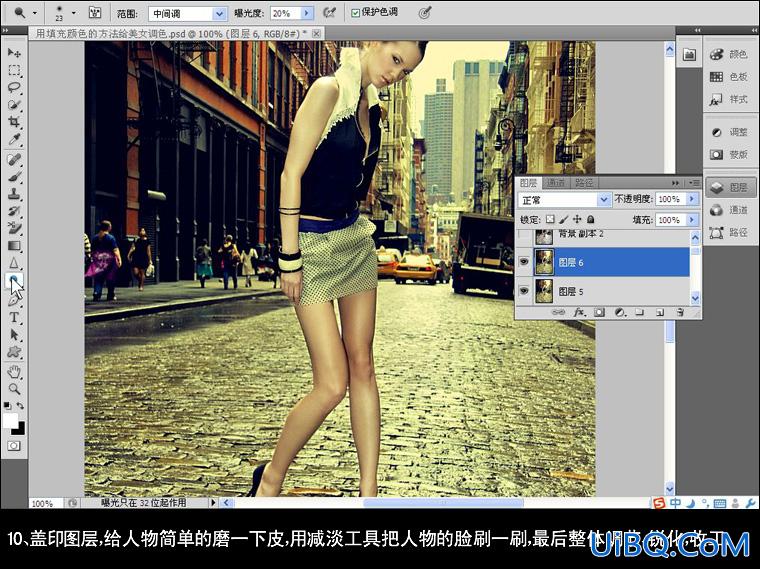Open the Layers panel flyout menu
The width and height of the screenshot is (760, 569).
pyautogui.click(x=694, y=183)
